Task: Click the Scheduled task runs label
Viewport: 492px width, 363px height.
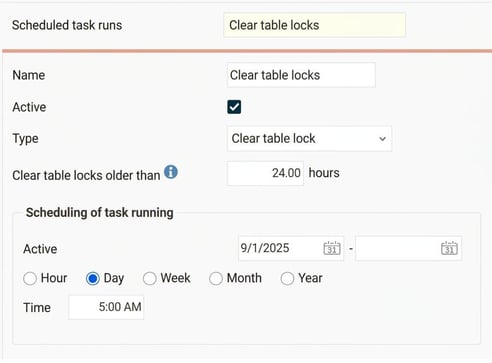Action: (x=67, y=25)
